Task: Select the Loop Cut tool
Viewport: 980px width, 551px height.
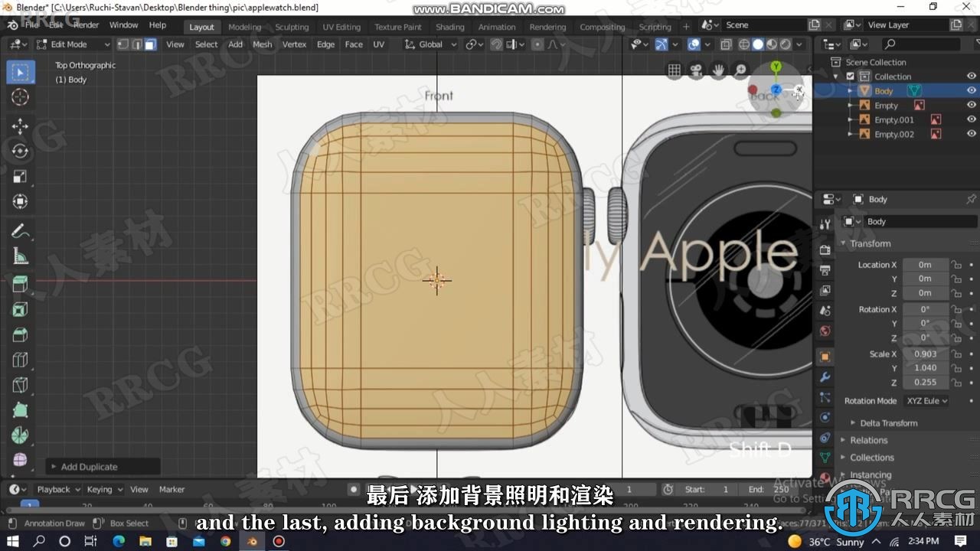Action: [20, 360]
